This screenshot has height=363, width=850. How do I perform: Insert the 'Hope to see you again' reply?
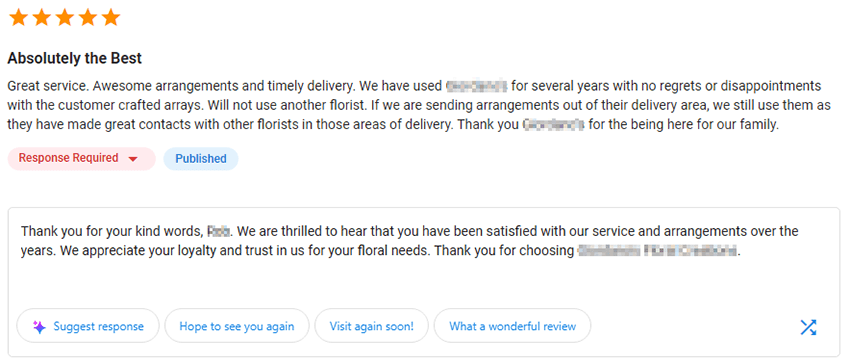[237, 326]
